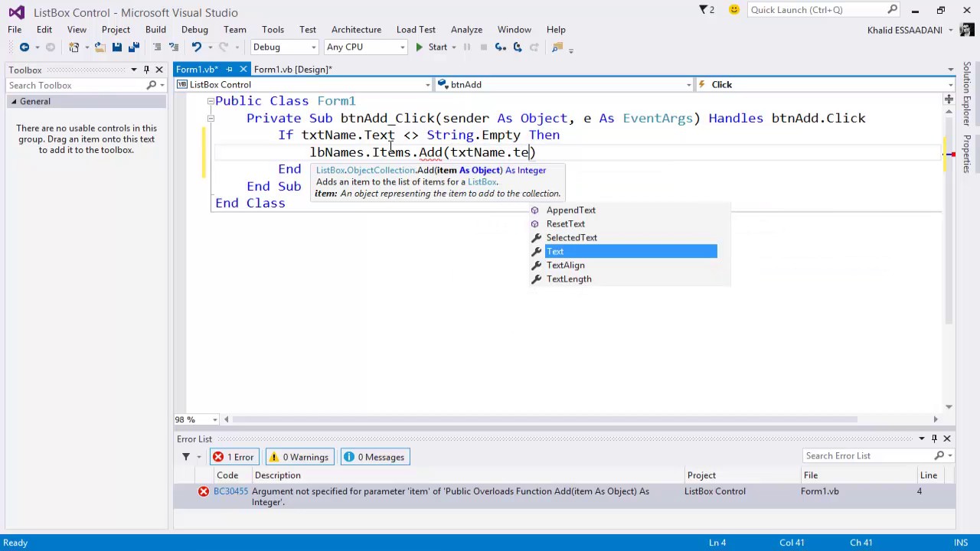Toggle auto hide pin on Error List

[x=934, y=439]
